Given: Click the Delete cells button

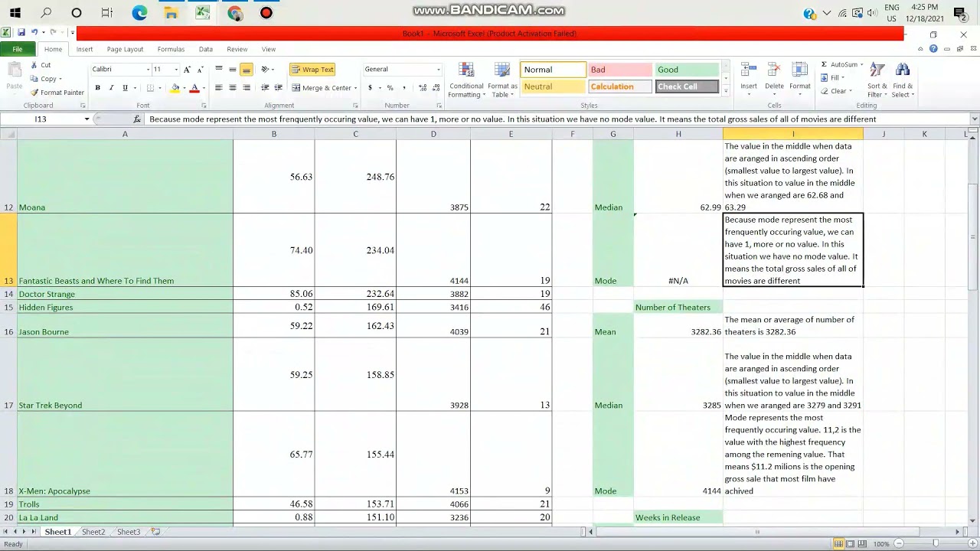Looking at the screenshot, I should (x=774, y=79).
